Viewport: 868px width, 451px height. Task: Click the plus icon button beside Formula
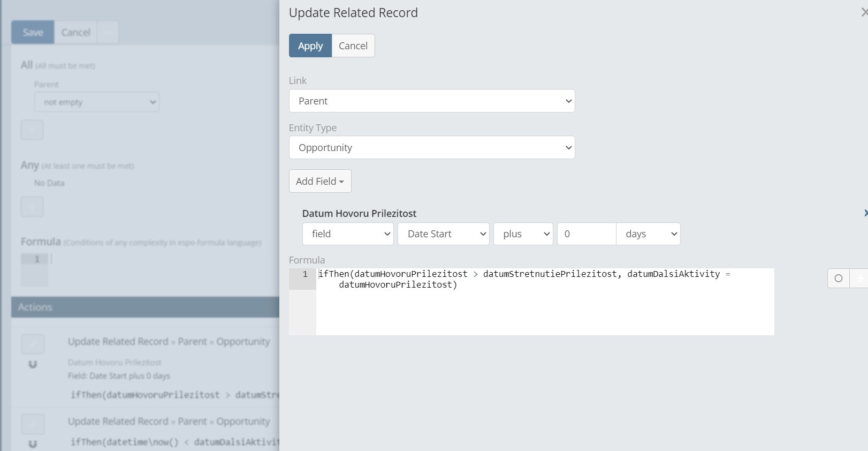pos(860,278)
